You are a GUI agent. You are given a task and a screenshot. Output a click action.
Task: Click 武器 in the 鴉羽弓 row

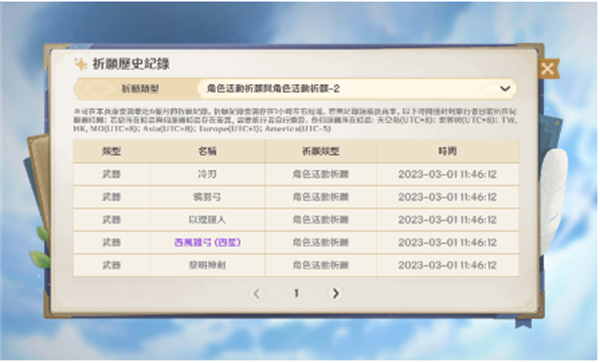(111, 197)
